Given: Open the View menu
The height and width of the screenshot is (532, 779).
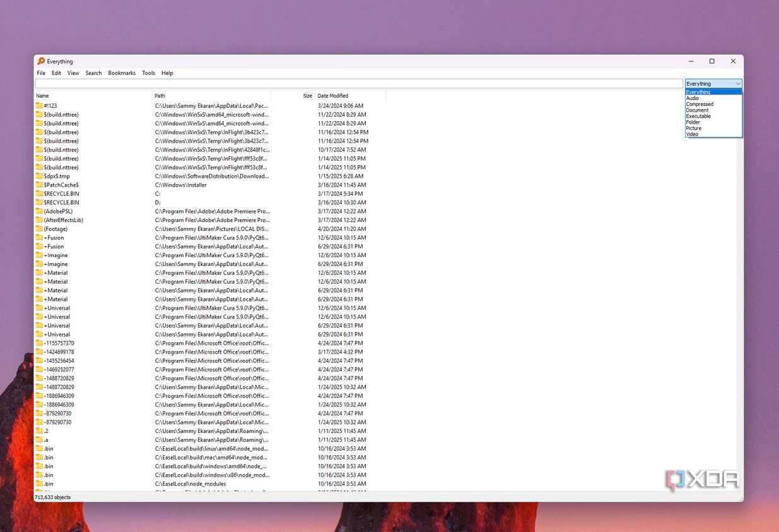Looking at the screenshot, I should coord(73,73).
